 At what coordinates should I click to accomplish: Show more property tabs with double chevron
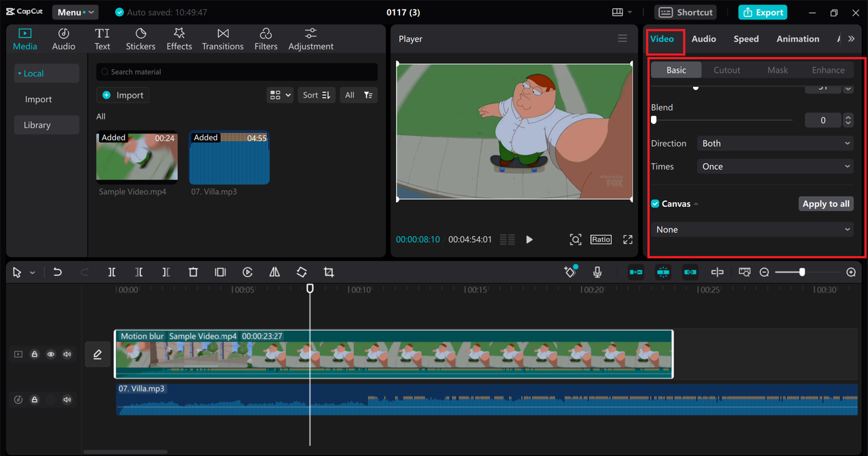click(x=851, y=39)
